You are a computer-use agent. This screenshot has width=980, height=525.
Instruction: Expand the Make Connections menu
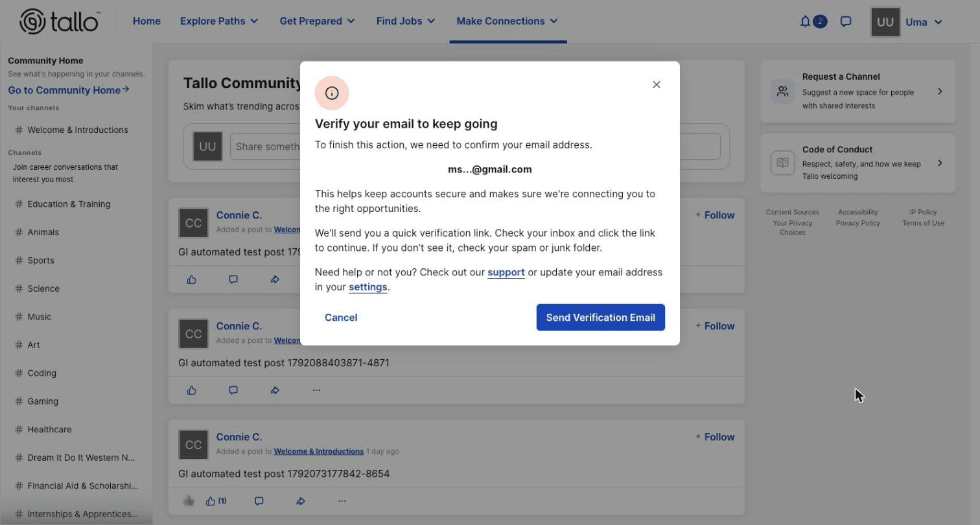(507, 21)
